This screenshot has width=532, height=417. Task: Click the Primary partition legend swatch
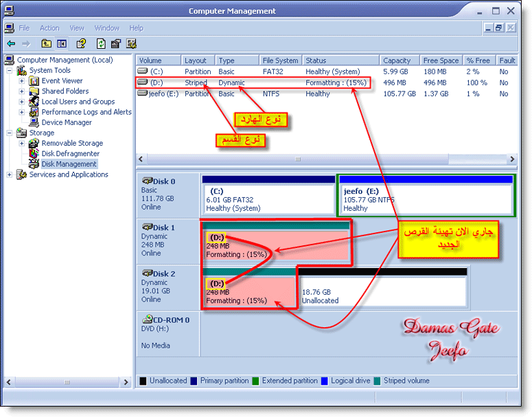click(194, 381)
